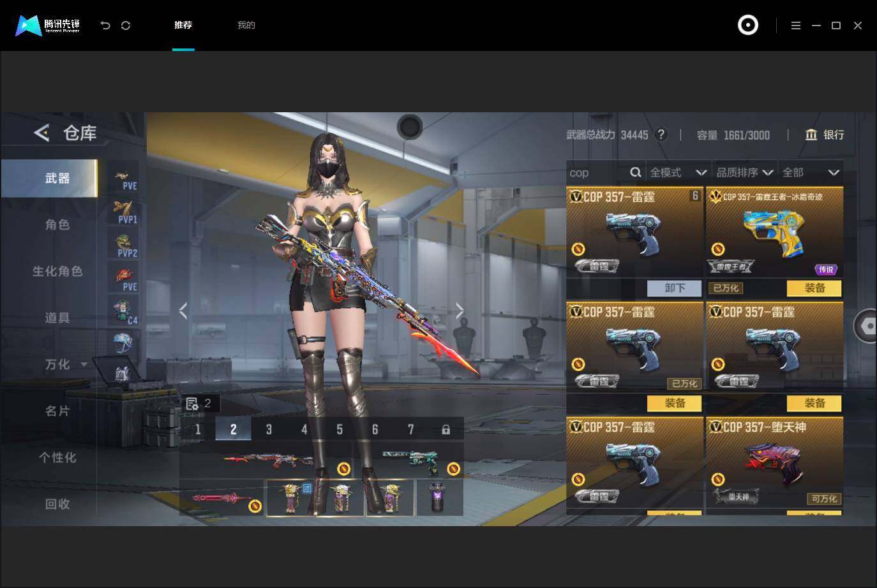This screenshot has width=877, height=588.
Task: Click 装备 under the 雷霆王者-冰焰奇迹 card
Action: [x=814, y=288]
